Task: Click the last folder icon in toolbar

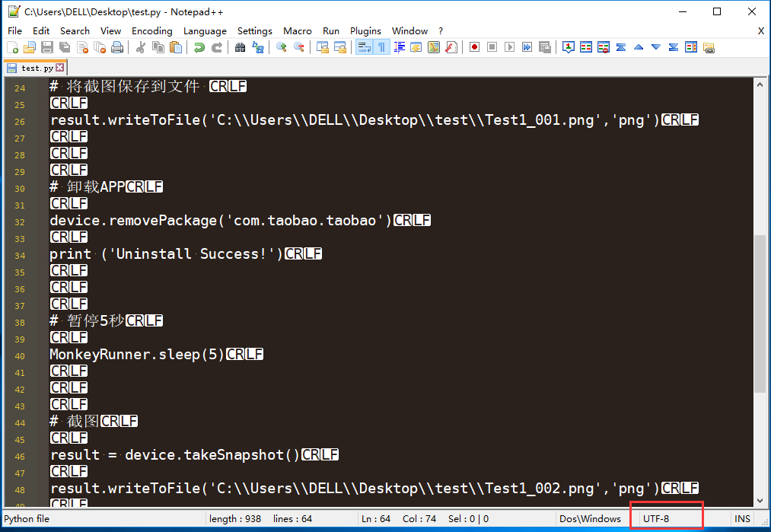Action: coord(709,48)
